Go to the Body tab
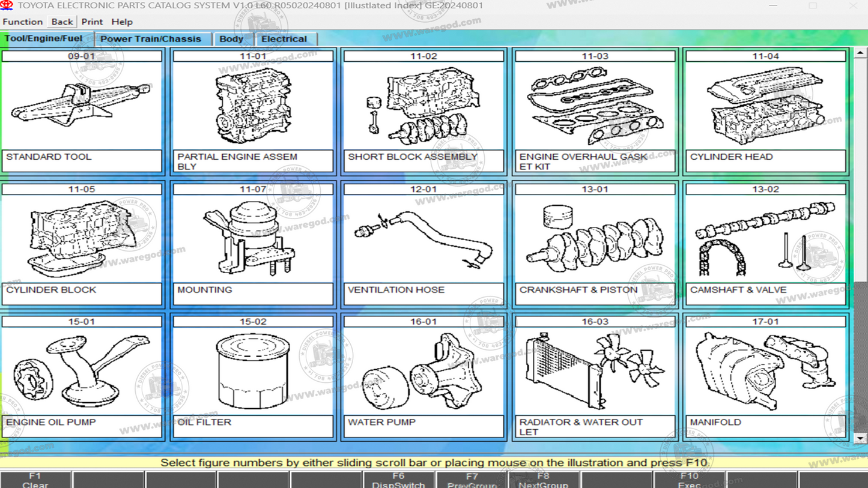Image resolution: width=868 pixels, height=488 pixels. pyautogui.click(x=231, y=39)
